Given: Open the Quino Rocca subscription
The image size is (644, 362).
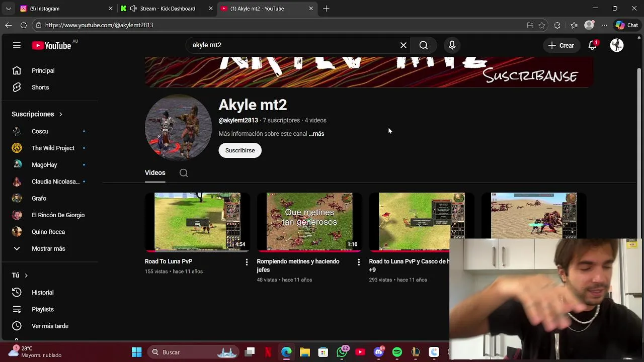Looking at the screenshot, I should 49,232.
